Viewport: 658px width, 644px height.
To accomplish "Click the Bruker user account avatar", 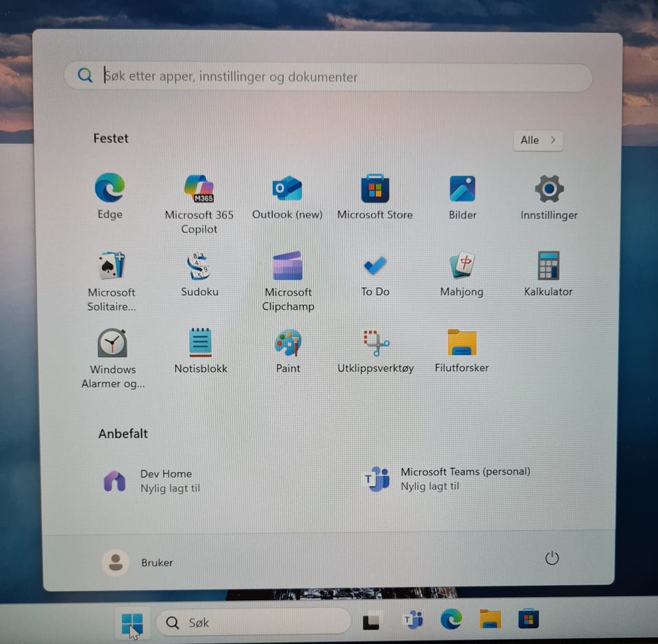I will (115, 562).
